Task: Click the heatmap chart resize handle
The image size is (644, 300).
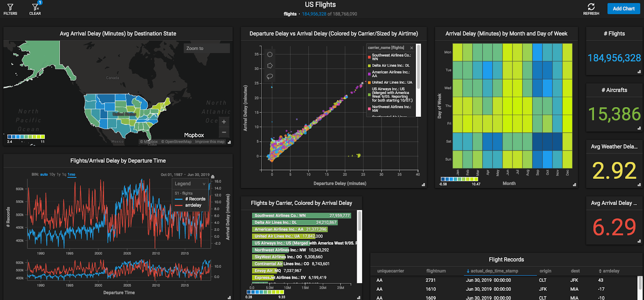Action: (x=574, y=184)
